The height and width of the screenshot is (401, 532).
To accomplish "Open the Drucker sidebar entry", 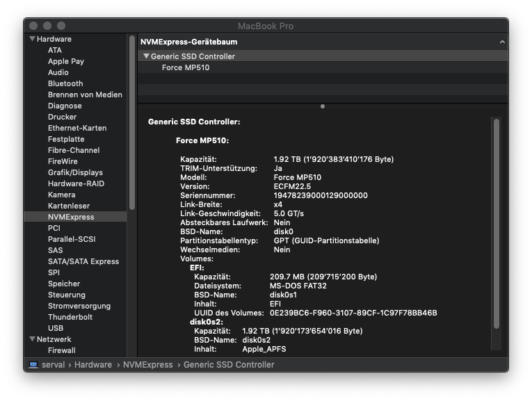I will coord(62,117).
